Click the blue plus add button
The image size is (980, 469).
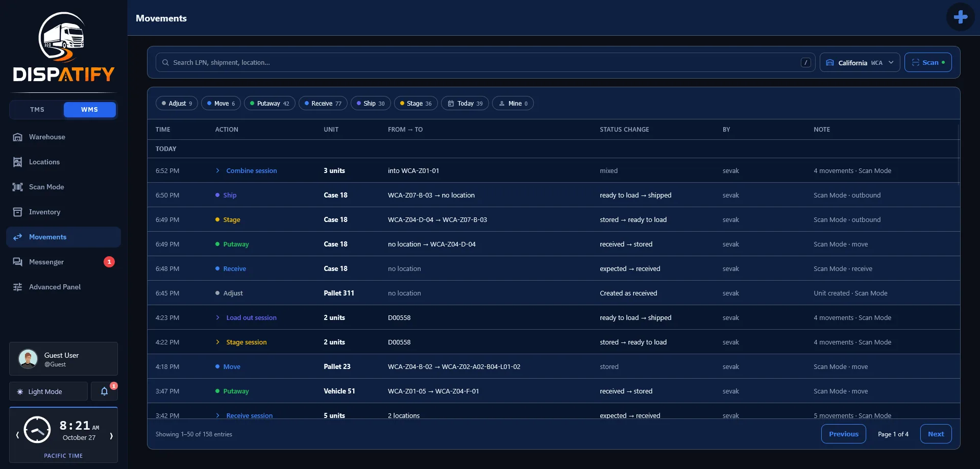pyautogui.click(x=960, y=17)
